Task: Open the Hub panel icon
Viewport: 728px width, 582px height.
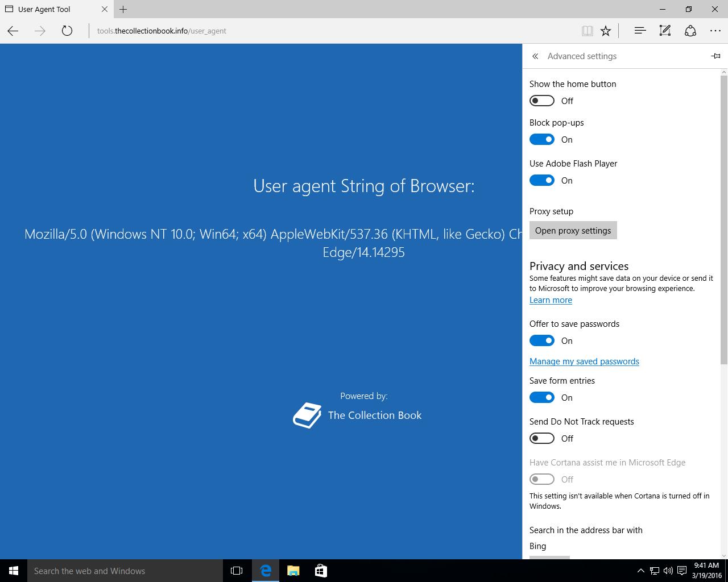Action: (640, 31)
